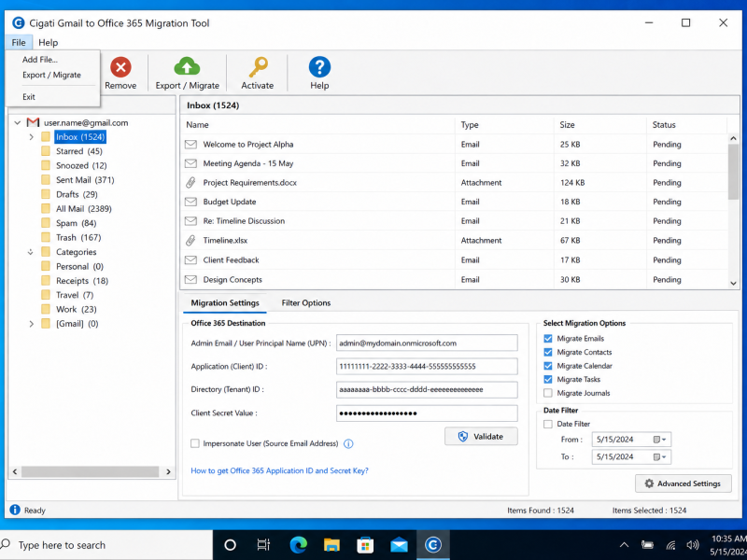The width and height of the screenshot is (747, 560).
Task: Open Microsoft Store from taskbar
Action: (365, 545)
